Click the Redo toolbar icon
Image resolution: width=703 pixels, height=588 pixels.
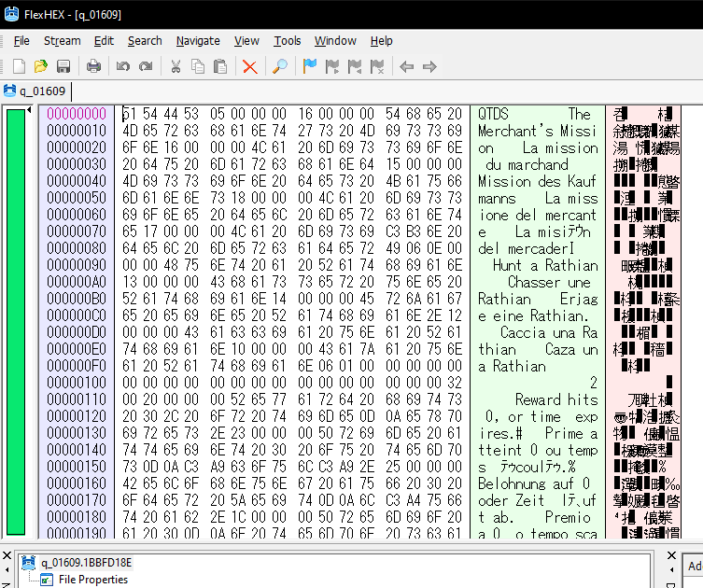146,66
